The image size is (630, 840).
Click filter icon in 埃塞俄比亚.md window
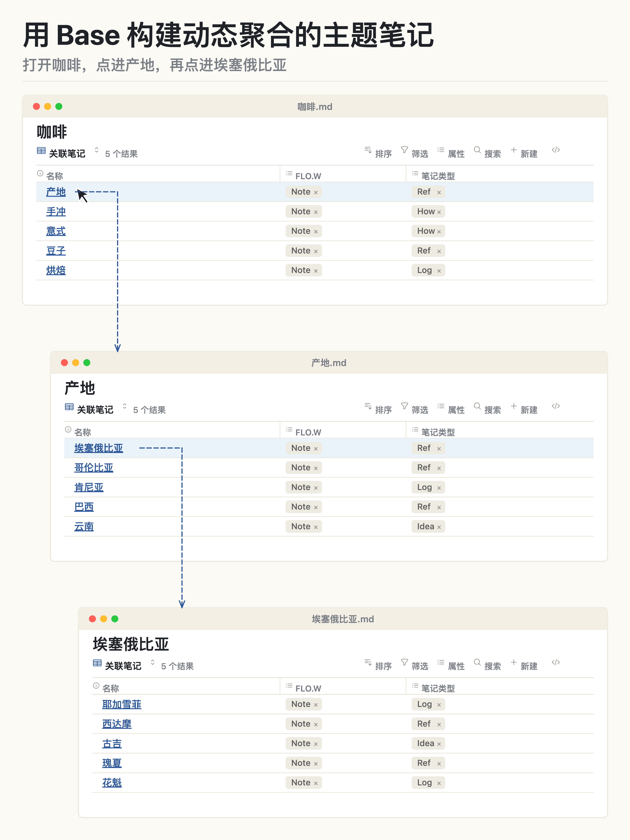point(404,662)
